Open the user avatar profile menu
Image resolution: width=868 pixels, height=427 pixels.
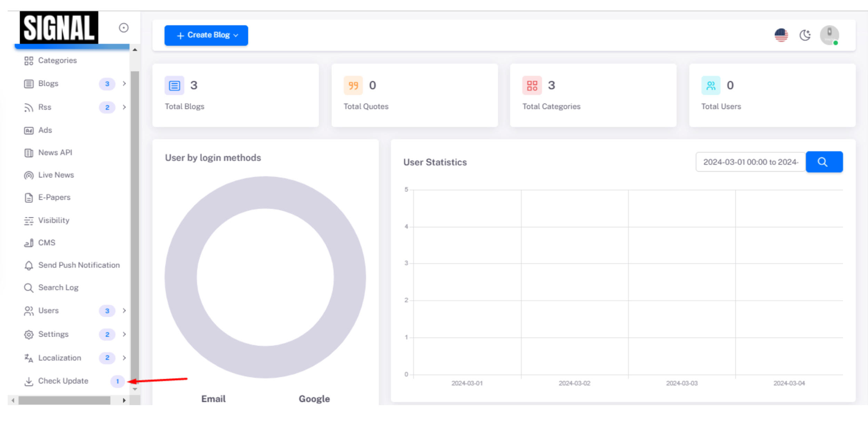829,35
